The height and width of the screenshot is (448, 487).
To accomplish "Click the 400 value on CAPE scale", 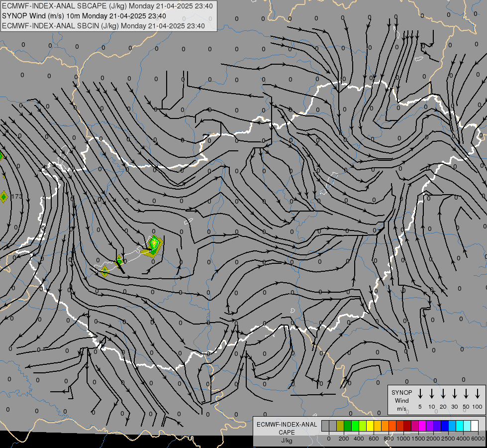I will 359,439.
